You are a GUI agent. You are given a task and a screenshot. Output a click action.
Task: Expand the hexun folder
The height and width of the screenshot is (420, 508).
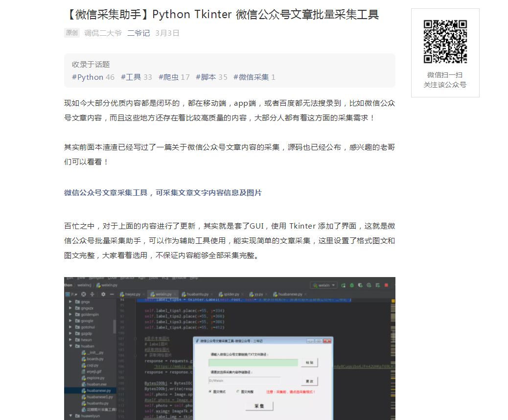click(x=70, y=340)
